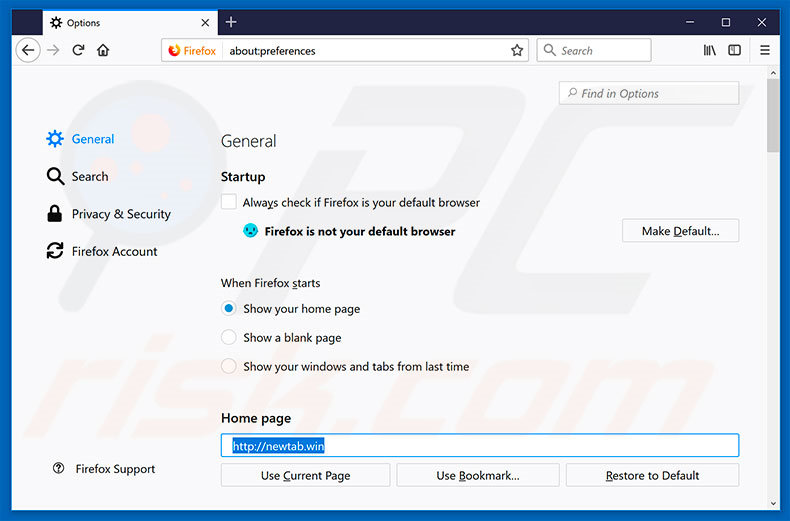The height and width of the screenshot is (521, 790).
Task: Select Show a blank page option
Action: click(229, 337)
